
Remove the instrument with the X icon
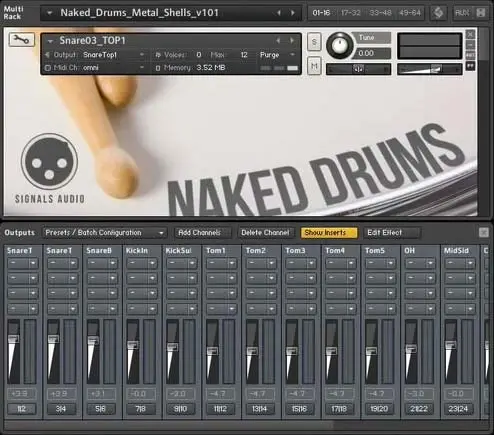(x=470, y=34)
